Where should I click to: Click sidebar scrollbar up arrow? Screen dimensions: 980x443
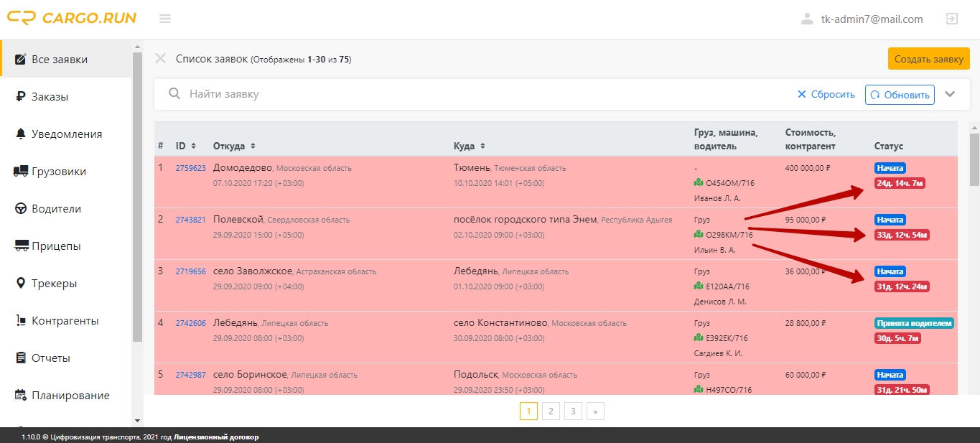138,47
